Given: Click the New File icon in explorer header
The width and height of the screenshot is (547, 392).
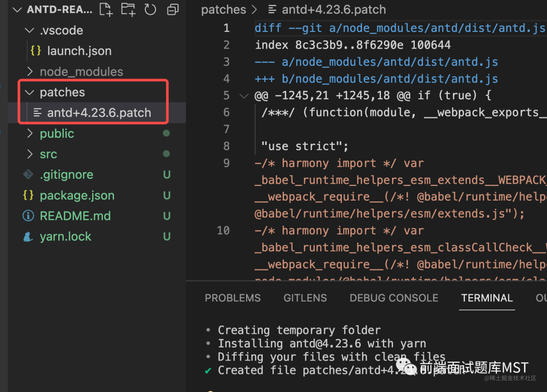Looking at the screenshot, I should click(x=106, y=10).
